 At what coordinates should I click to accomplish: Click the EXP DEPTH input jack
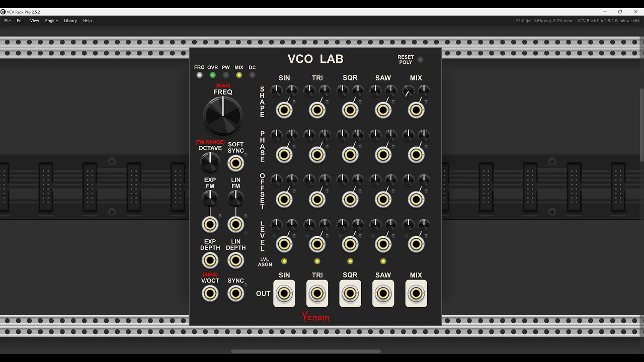tap(210, 260)
